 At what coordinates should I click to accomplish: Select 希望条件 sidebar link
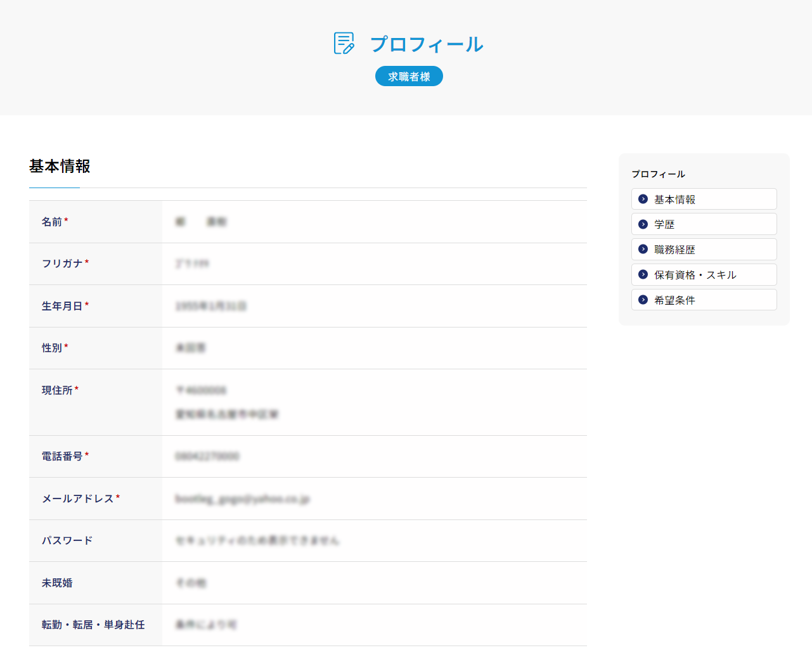tap(704, 300)
